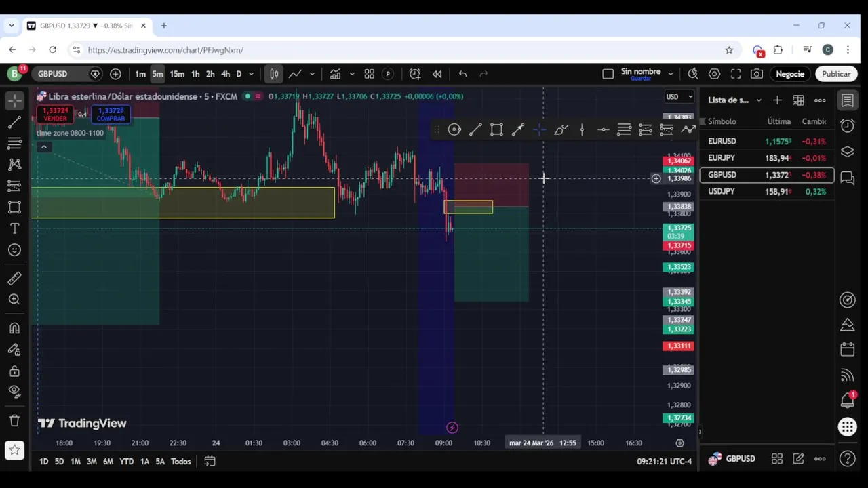Click the Negocie button
The image size is (868, 488).
point(790,74)
